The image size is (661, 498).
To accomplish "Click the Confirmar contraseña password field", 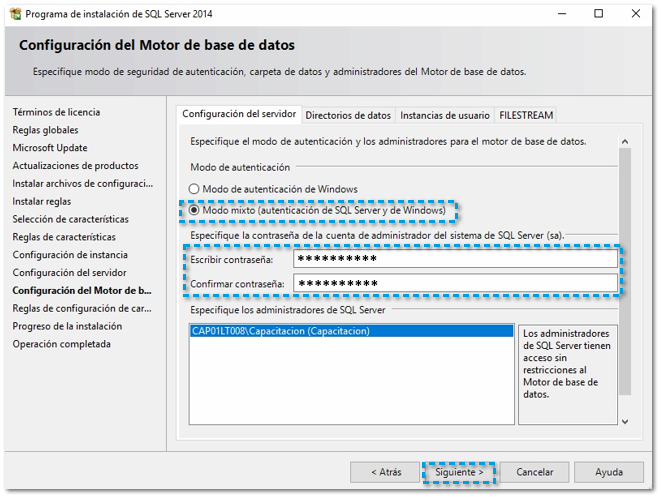I will point(456,283).
